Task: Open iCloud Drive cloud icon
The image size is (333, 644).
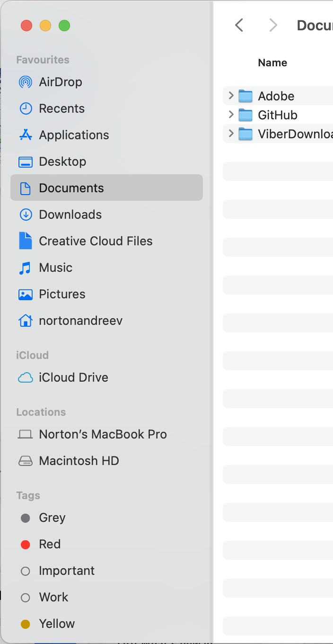Action: point(26,377)
